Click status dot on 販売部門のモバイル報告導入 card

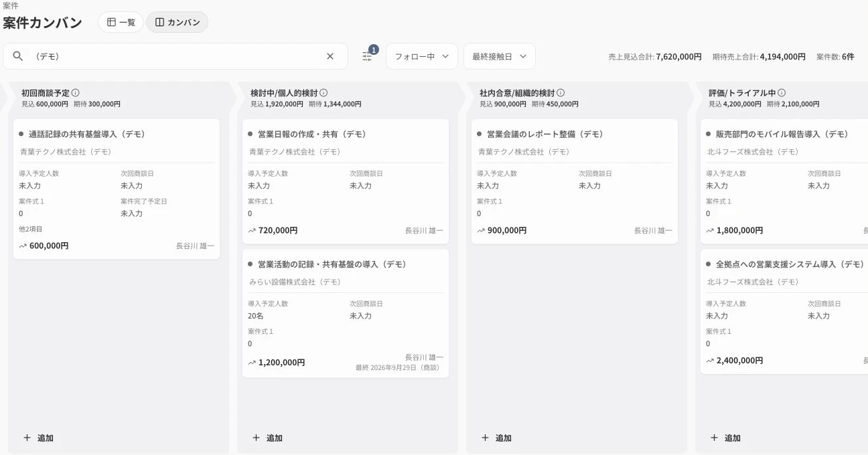[x=709, y=134]
